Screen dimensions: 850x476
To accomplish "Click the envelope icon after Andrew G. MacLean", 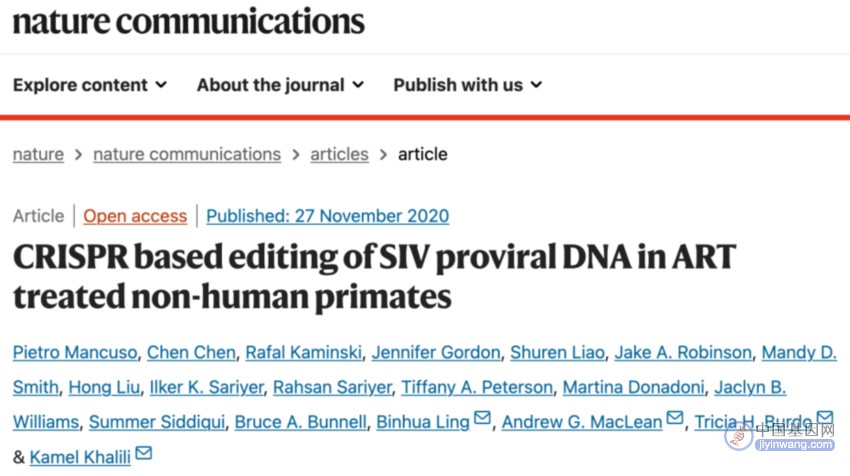I will (x=675, y=417).
